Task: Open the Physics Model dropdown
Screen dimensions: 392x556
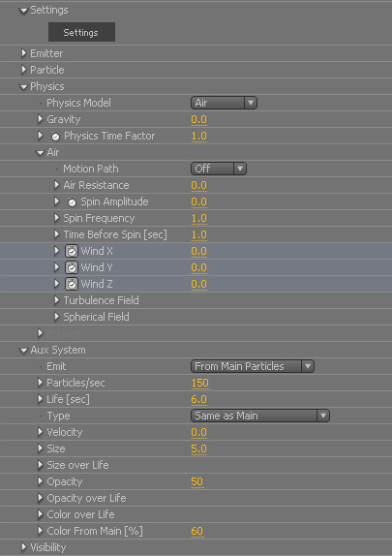Action: [x=224, y=103]
